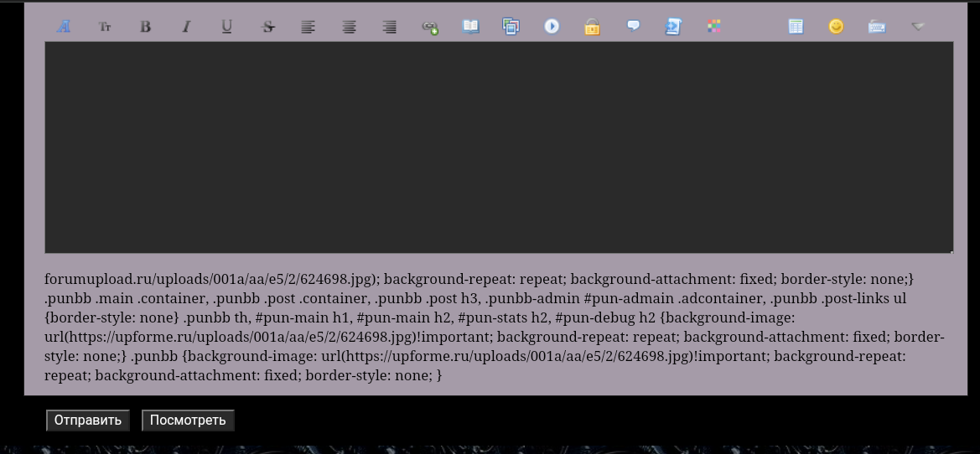Click the text 'forumupload.ru/uploads/001a/aa/e5/2/624698.jpg'
Screen dimensions: 980x454
click(208, 279)
